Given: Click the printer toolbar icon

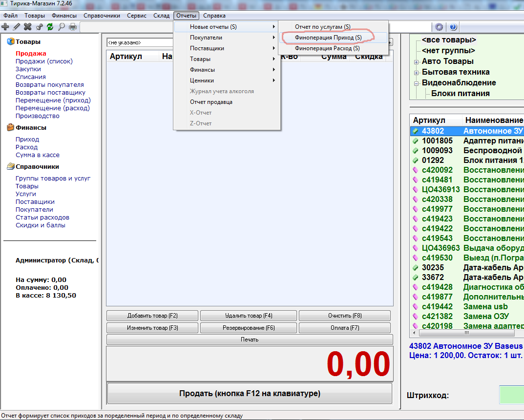Looking at the screenshot, I should pyautogui.click(x=72, y=27).
